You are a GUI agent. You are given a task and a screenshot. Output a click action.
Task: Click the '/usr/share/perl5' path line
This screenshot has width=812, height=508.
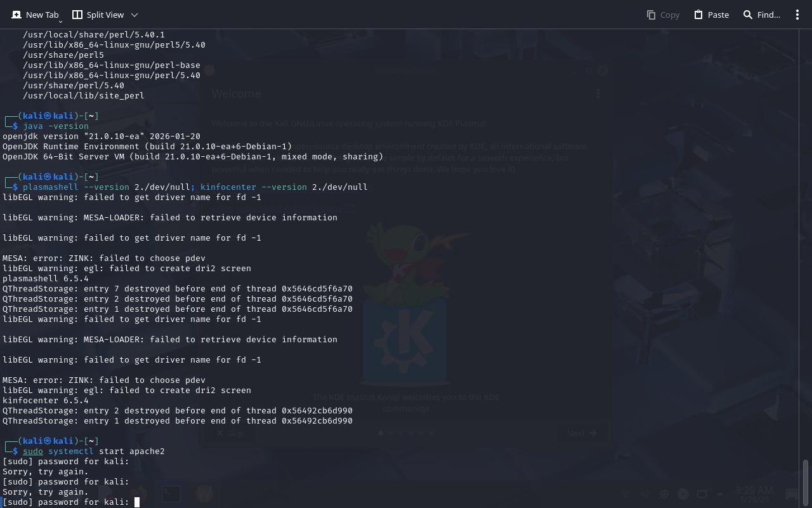63,55
